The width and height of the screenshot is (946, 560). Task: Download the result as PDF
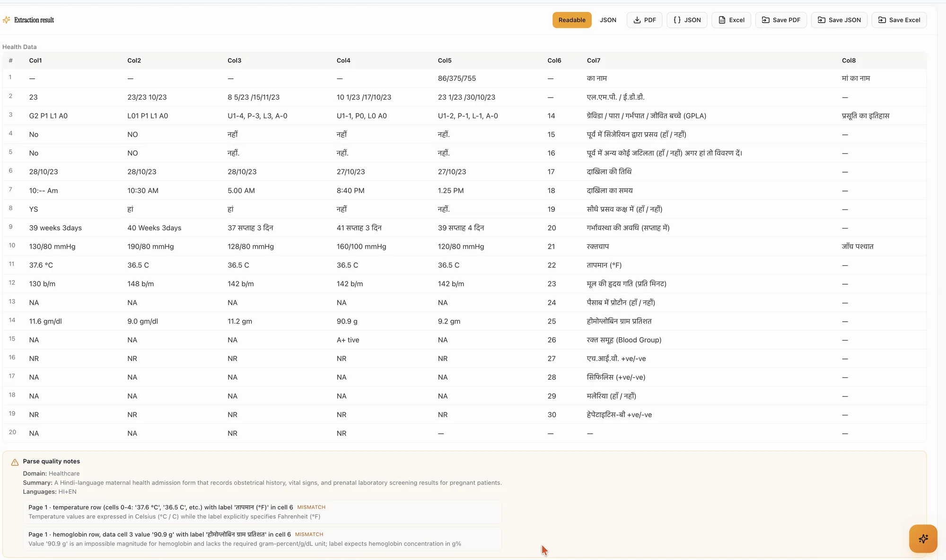644,20
